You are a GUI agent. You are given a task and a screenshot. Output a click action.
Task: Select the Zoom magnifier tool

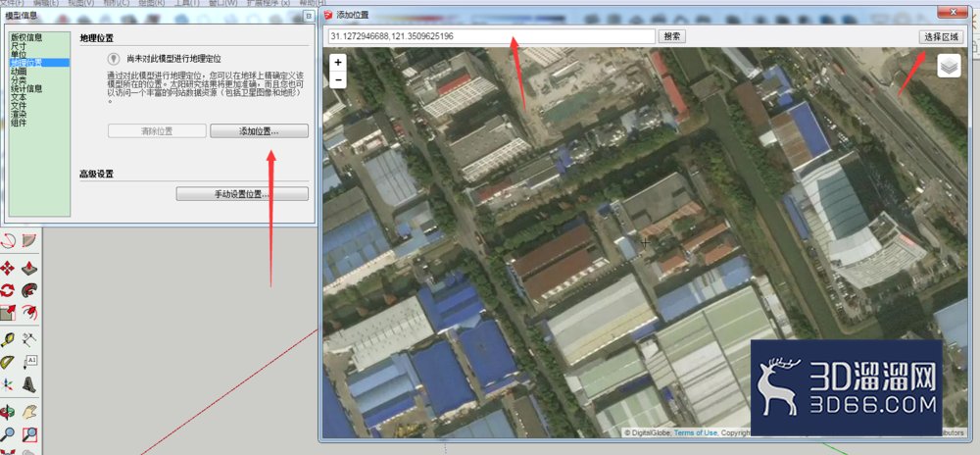[x=8, y=432]
